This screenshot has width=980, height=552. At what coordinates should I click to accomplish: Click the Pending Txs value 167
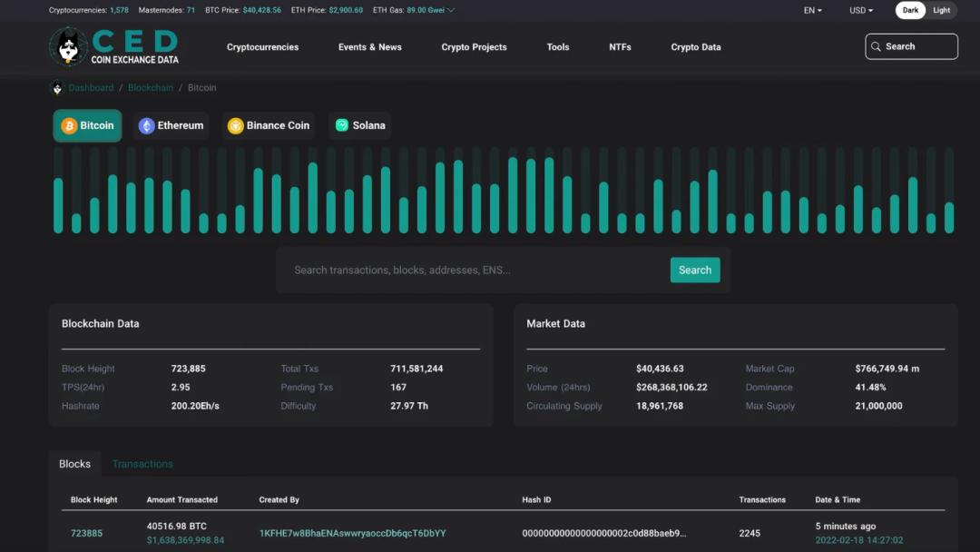pyautogui.click(x=398, y=388)
